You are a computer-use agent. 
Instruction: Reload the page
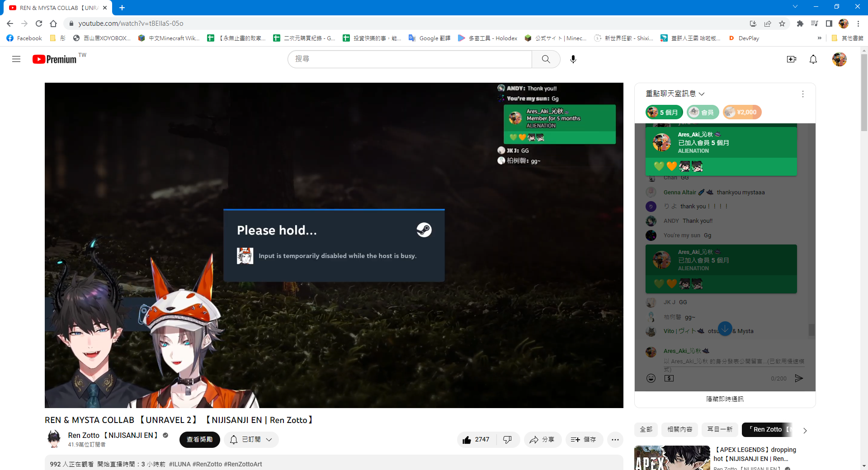click(x=39, y=23)
